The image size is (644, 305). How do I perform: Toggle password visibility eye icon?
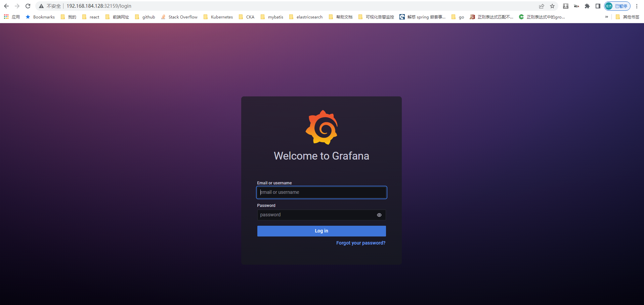pyautogui.click(x=379, y=215)
